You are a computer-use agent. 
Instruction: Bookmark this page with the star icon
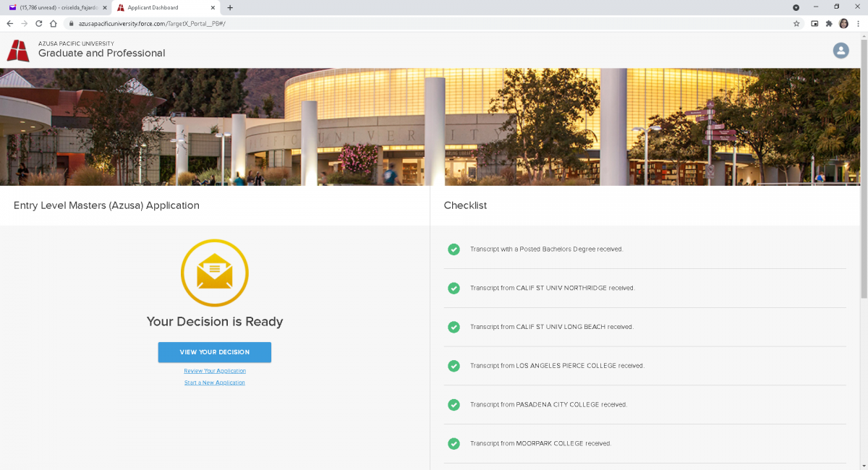click(796, 23)
